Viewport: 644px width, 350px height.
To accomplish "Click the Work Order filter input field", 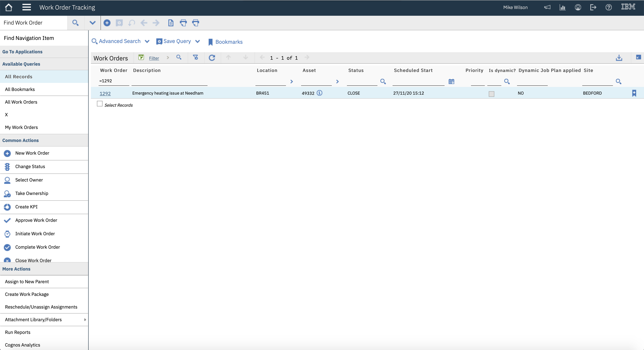I will pos(114,81).
